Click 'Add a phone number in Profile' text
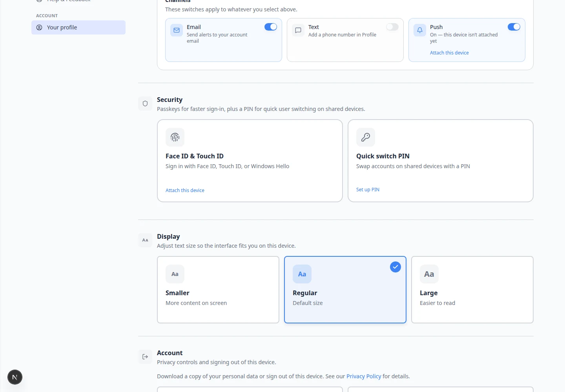Viewport: 565px width, 392px height. (x=342, y=35)
